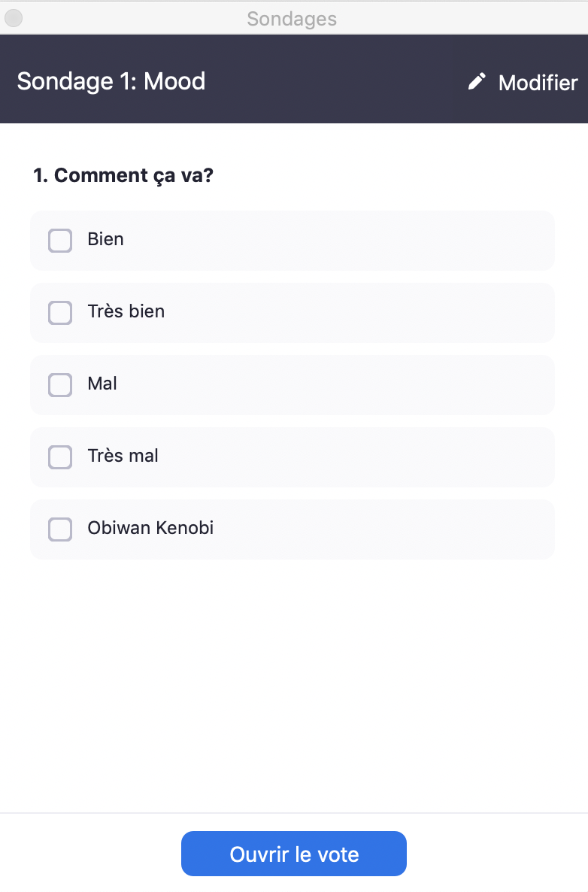Select the Très mal checkbox

[60, 457]
